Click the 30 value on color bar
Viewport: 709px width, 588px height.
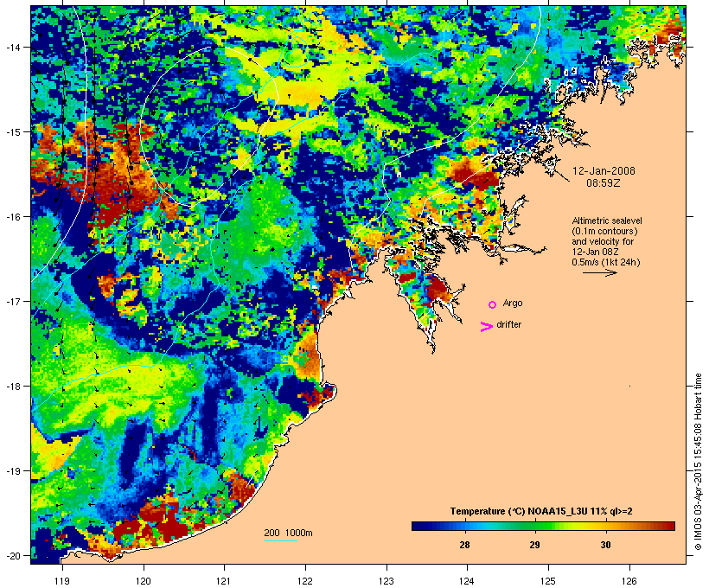coord(605,545)
